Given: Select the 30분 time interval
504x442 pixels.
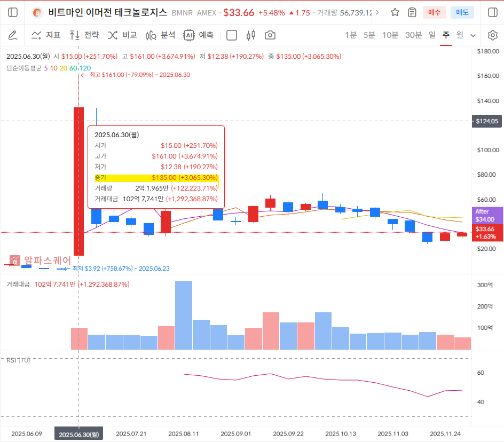Looking at the screenshot, I should click(x=413, y=35).
